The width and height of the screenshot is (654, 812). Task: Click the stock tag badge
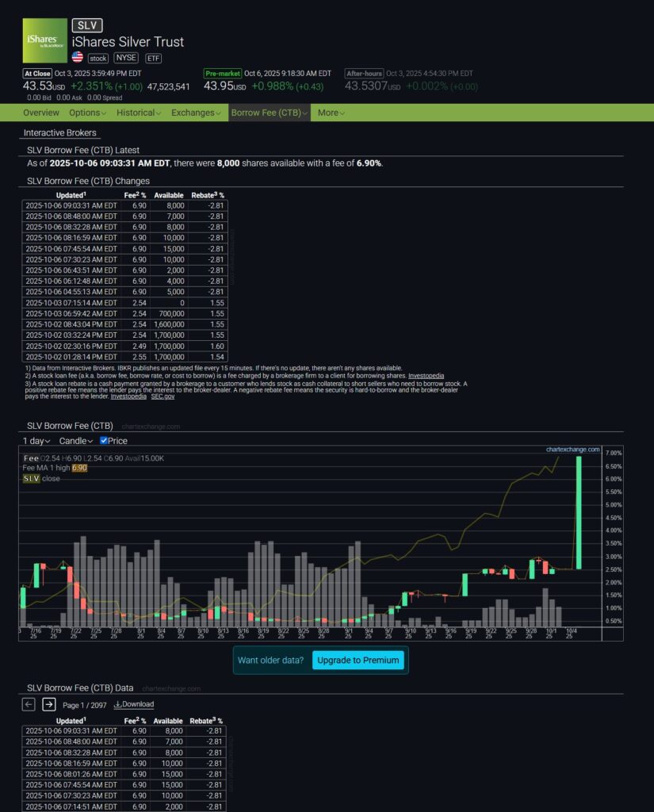pos(98,58)
